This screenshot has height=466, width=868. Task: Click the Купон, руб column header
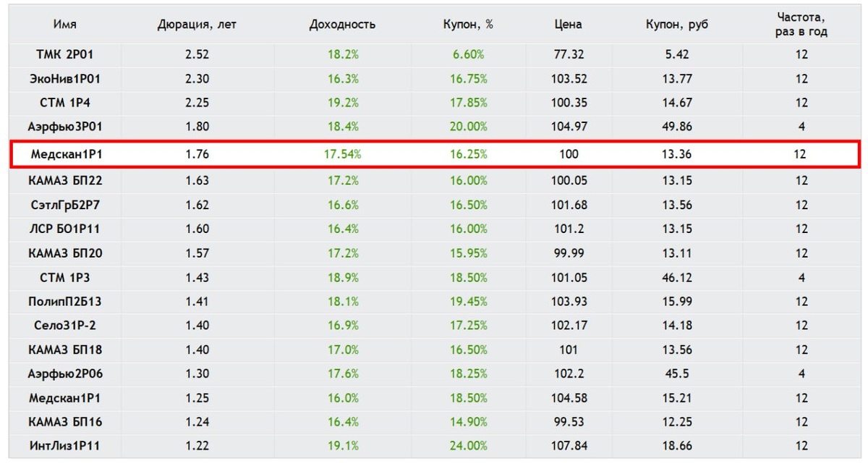(677, 25)
